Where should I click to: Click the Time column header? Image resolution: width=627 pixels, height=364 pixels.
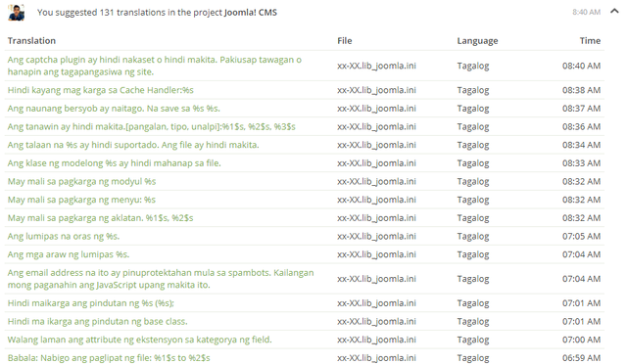pyautogui.click(x=590, y=41)
